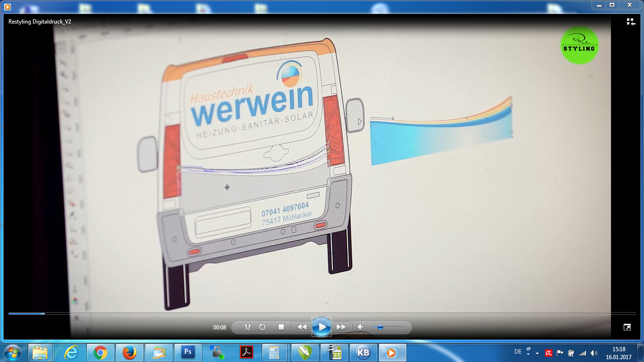Open the Action Center flag icon
Viewport: 644px width, 362px height.
tap(560, 353)
